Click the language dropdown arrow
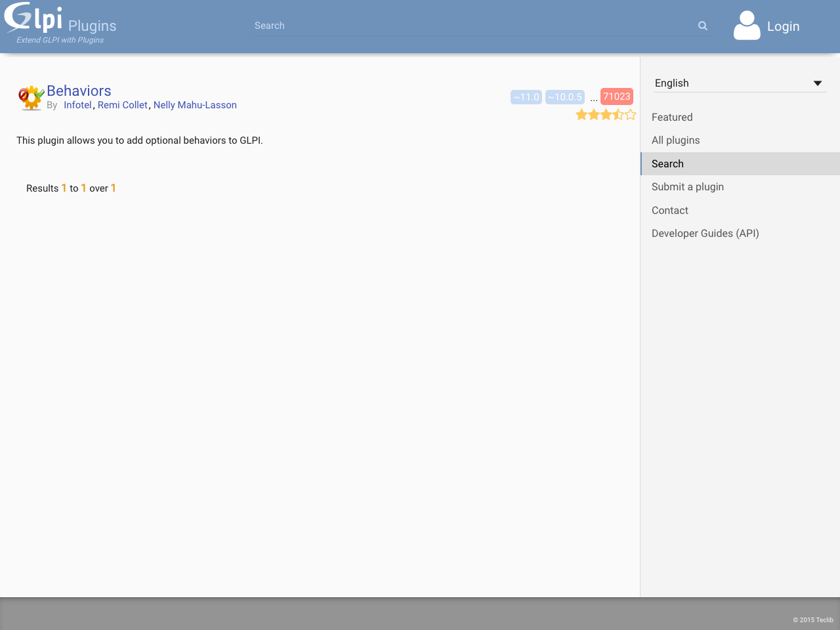 pos(818,83)
